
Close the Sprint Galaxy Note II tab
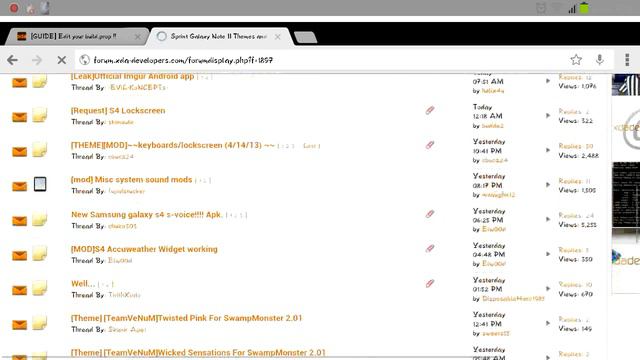pyautogui.click(x=278, y=37)
